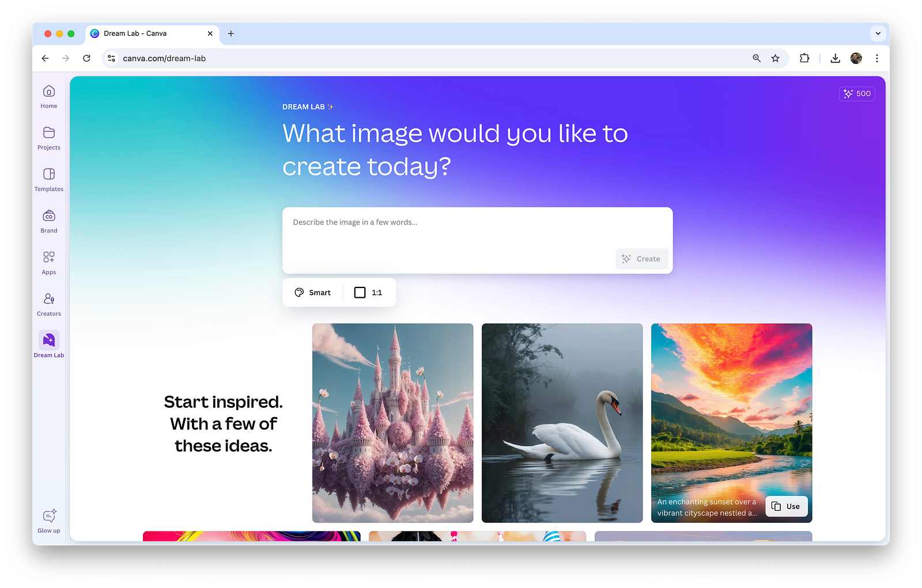
Task: Click the Dream Lab icon
Action: pyautogui.click(x=48, y=340)
